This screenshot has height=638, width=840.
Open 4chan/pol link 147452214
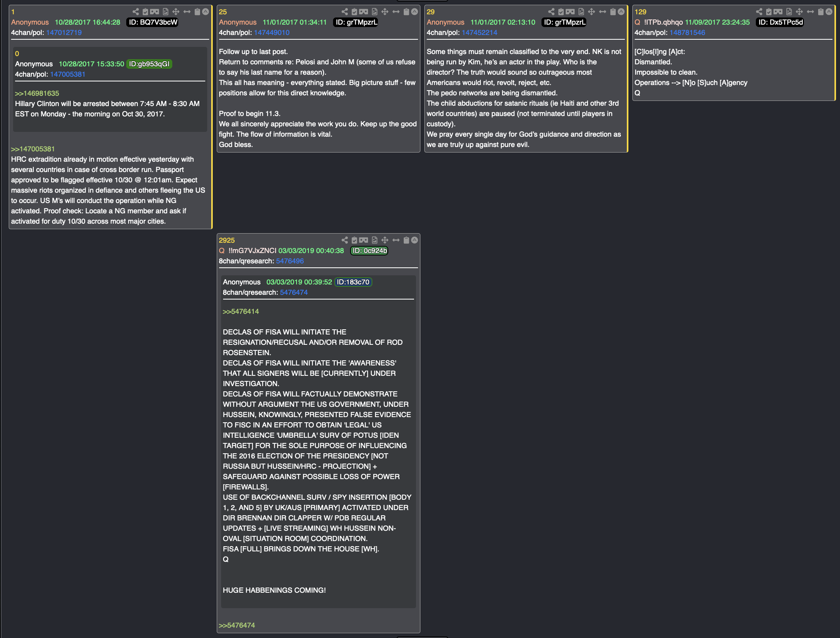point(480,33)
